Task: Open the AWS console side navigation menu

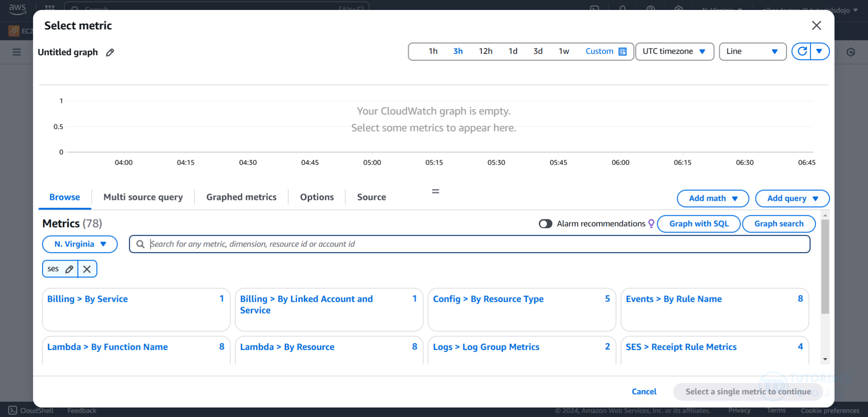Action: (17, 52)
